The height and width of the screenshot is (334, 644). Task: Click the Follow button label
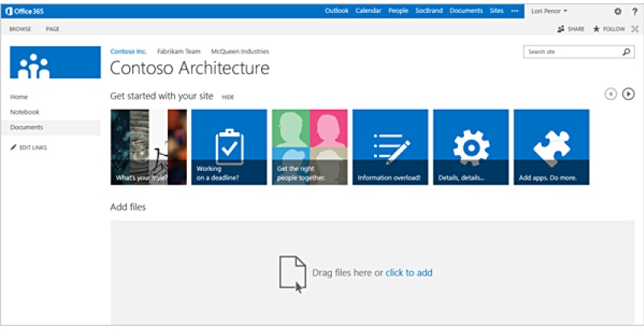click(x=613, y=29)
